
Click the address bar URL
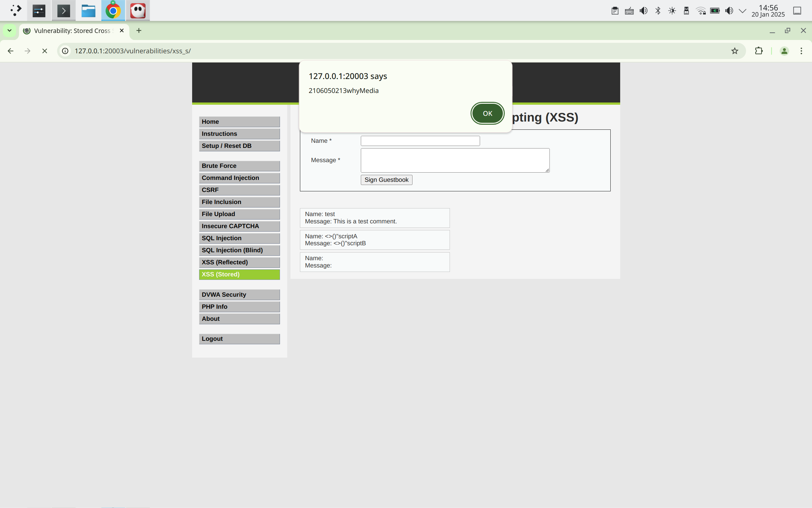133,51
